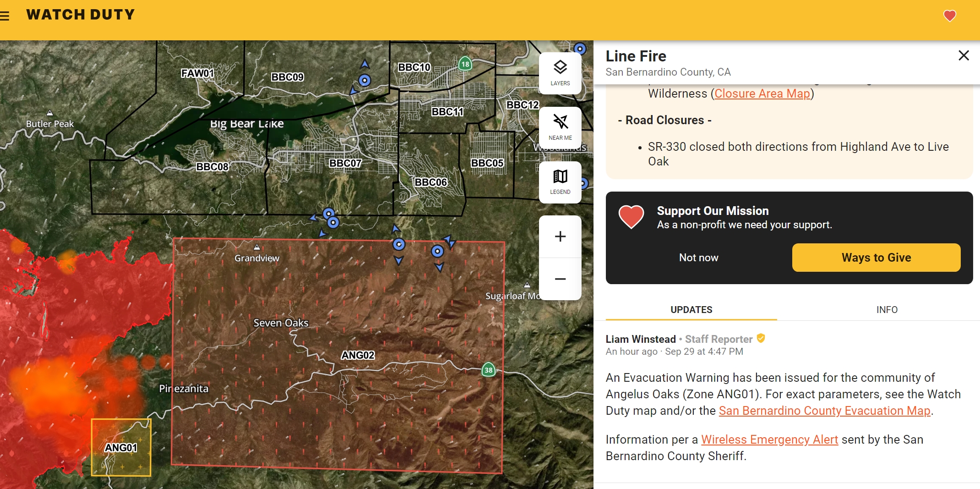This screenshot has width=980, height=489.
Task: Zoom out on the map
Action: click(560, 279)
